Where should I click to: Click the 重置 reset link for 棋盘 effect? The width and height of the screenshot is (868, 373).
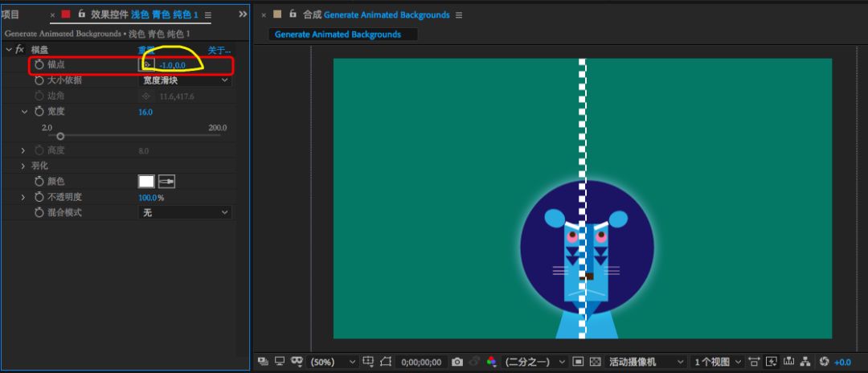(x=146, y=50)
